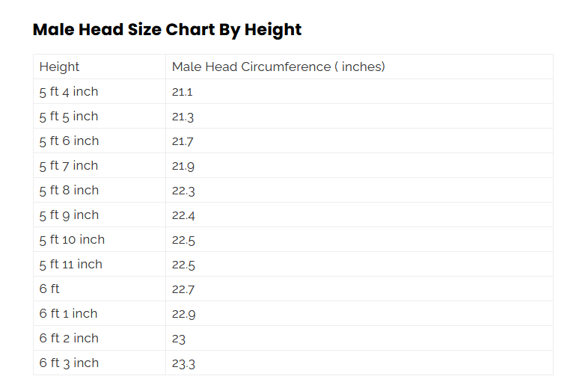Select the 23.3 circumference value

(183, 363)
